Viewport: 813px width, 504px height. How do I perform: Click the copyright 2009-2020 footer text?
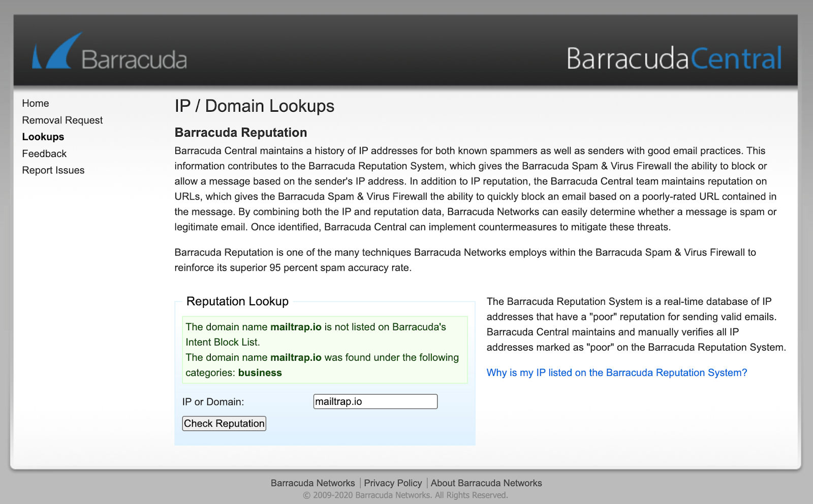pos(405,495)
